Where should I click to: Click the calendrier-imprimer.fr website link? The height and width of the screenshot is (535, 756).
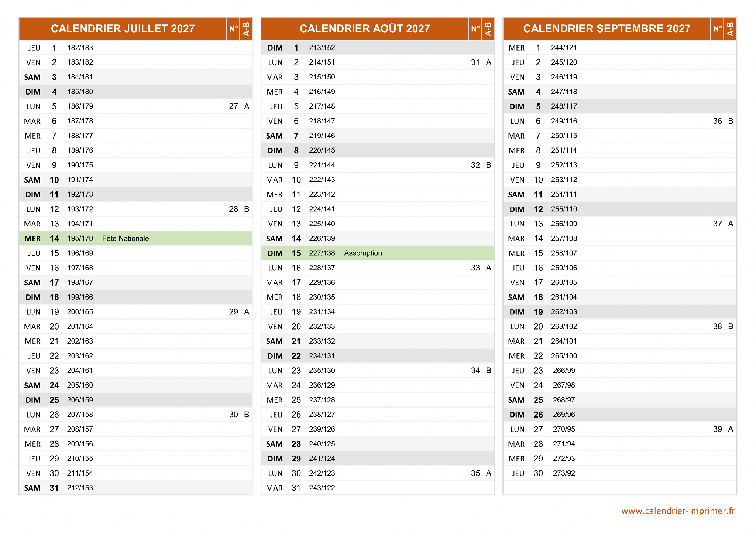click(x=678, y=511)
